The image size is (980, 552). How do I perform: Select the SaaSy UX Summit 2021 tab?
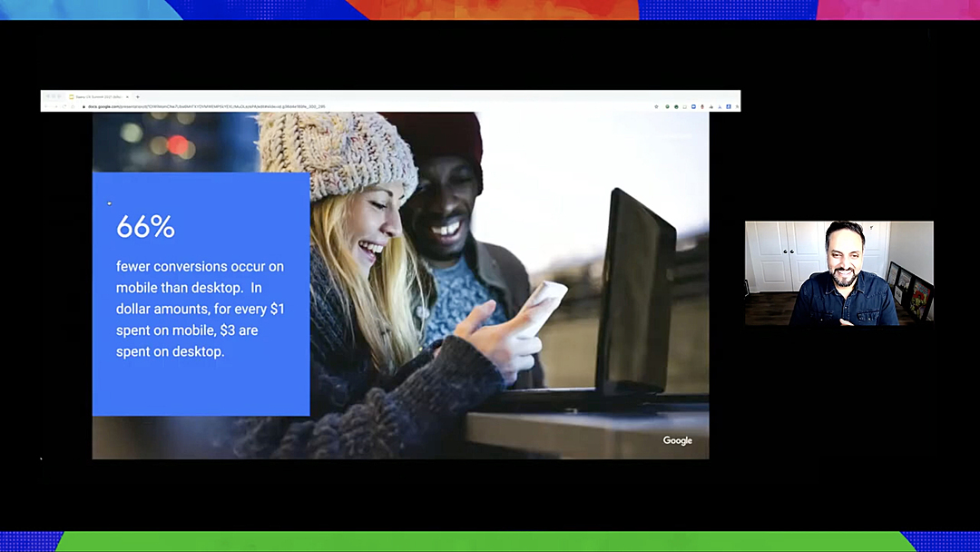100,96
